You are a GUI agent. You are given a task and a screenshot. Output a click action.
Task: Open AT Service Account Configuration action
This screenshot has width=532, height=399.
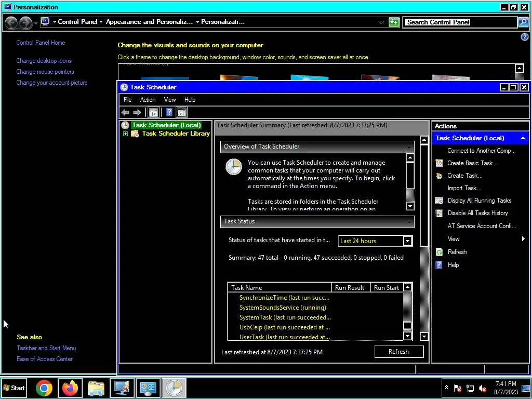click(x=482, y=226)
